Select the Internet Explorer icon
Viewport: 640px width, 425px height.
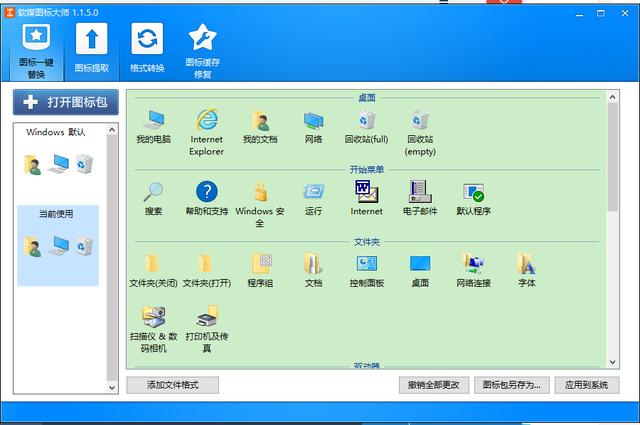[206, 121]
